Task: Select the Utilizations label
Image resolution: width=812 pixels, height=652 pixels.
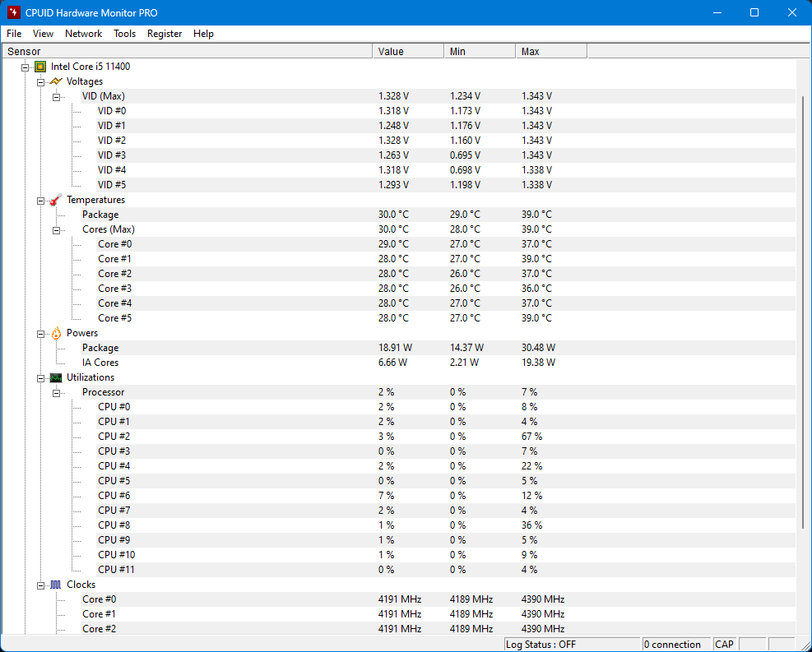Action: point(90,377)
